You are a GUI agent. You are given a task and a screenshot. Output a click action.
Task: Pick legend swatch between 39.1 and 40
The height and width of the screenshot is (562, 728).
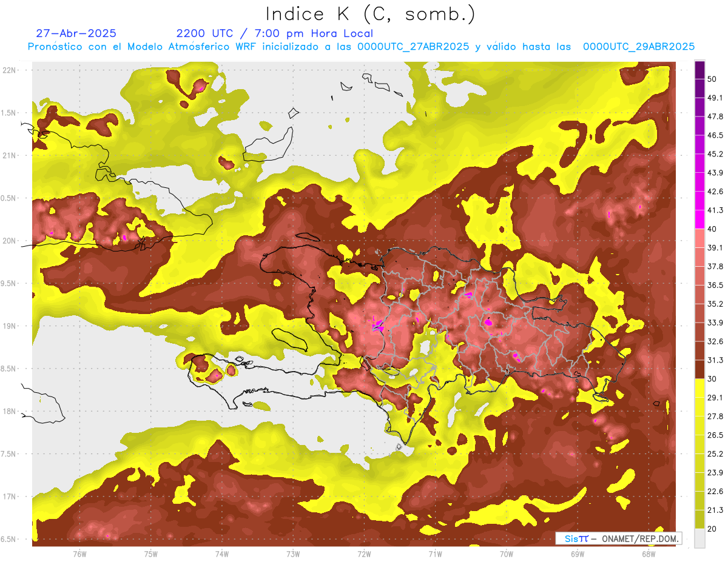pyautogui.click(x=699, y=238)
